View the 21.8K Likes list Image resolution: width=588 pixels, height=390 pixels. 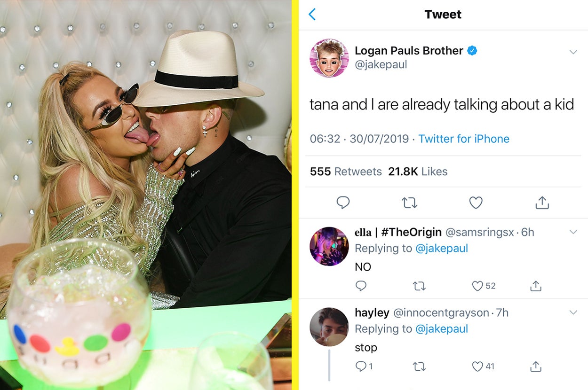click(x=418, y=172)
